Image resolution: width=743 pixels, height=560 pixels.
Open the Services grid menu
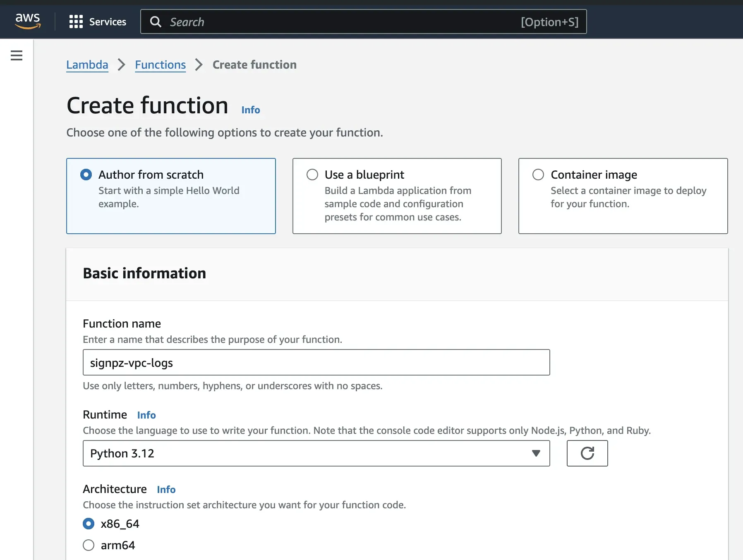(x=76, y=22)
